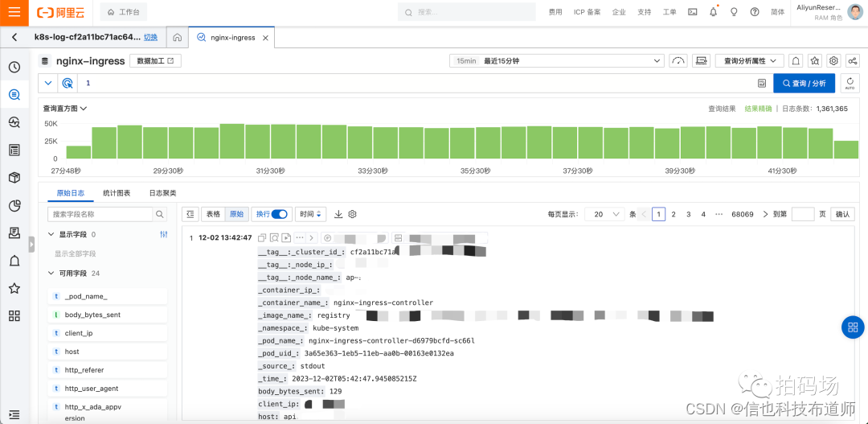Open logstore settings gear icon
The image size is (868, 424).
[834, 61]
